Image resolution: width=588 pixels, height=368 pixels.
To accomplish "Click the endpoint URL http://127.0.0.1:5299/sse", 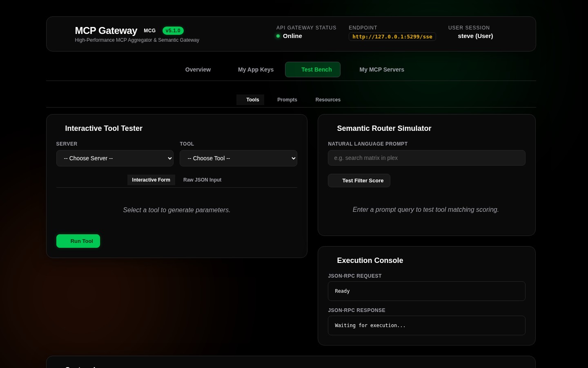I will coord(392,37).
